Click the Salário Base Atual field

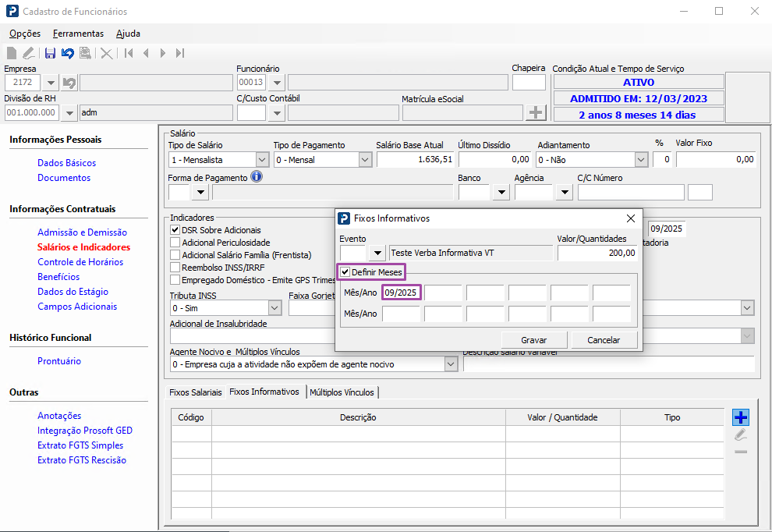(415, 160)
